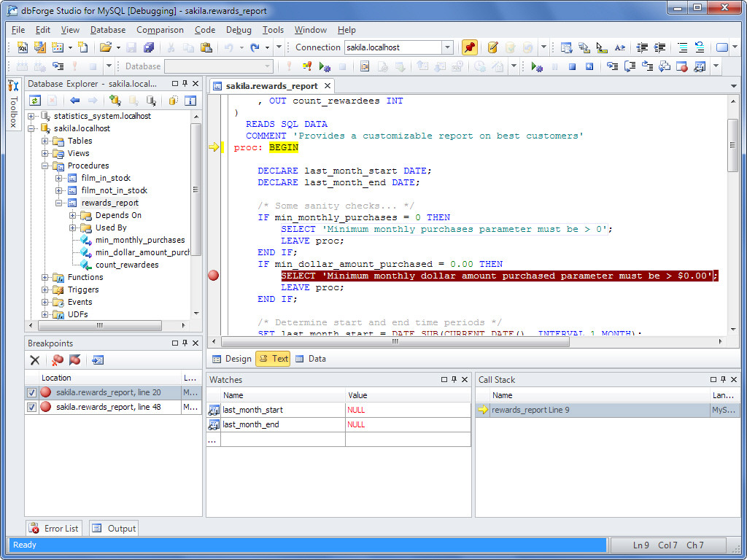Click the editor horizontal scrollbar thumb
Viewport: 747px width, 560px height.
(x=395, y=341)
